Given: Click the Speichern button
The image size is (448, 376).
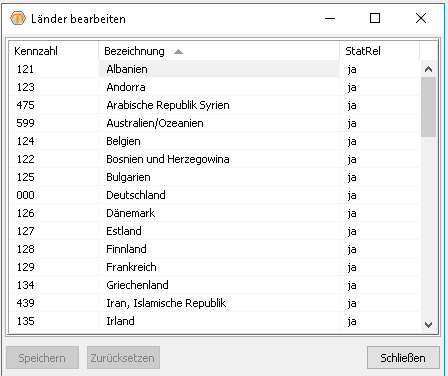Looking at the screenshot, I should click(x=42, y=358).
